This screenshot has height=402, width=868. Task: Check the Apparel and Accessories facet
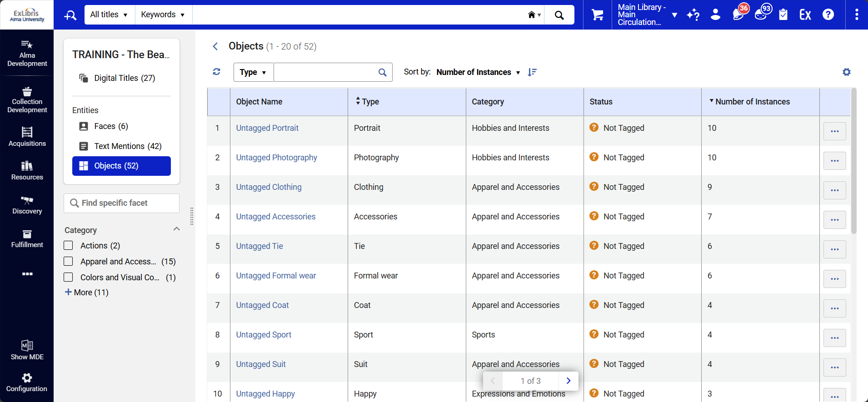tap(69, 262)
